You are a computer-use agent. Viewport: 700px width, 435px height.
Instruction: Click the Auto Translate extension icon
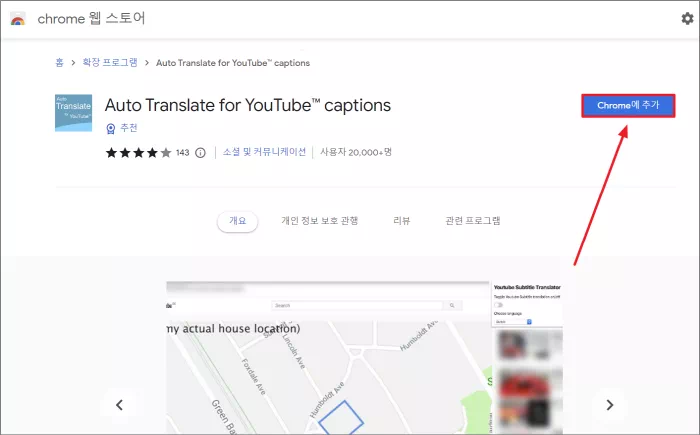point(74,113)
